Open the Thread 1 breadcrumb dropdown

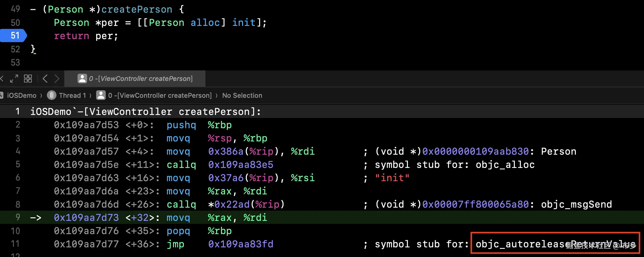72,95
